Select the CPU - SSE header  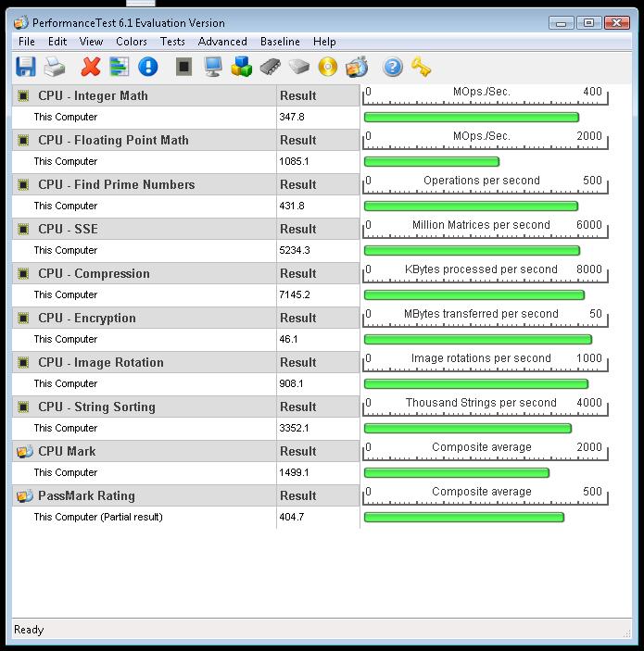pos(69,229)
